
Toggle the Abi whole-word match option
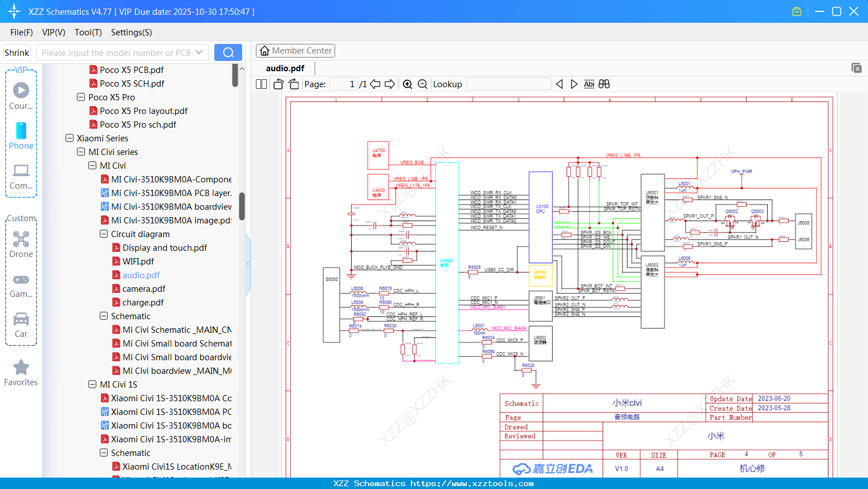[x=589, y=84]
